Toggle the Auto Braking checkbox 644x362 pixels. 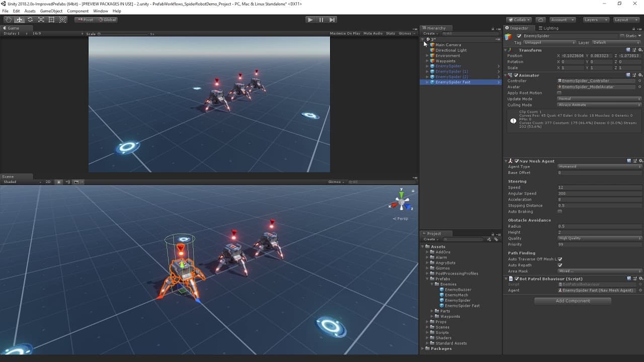[560, 212]
